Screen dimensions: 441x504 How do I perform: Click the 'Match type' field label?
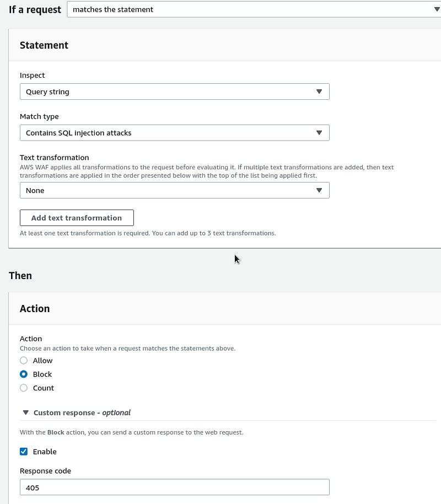point(39,116)
